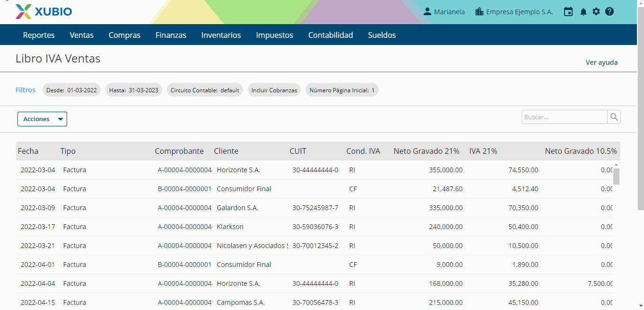644x310 pixels.
Task: Click the Nicolasen y Asociados client cell
Action: tap(252, 246)
